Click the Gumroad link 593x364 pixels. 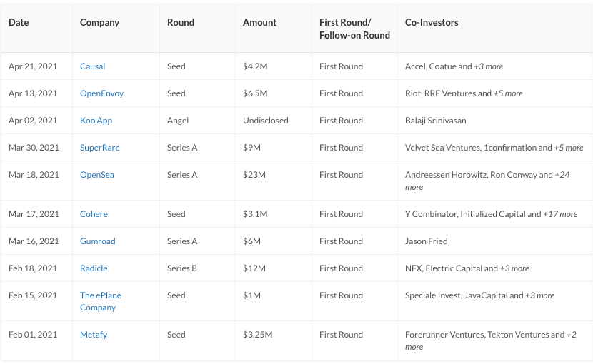tap(98, 241)
